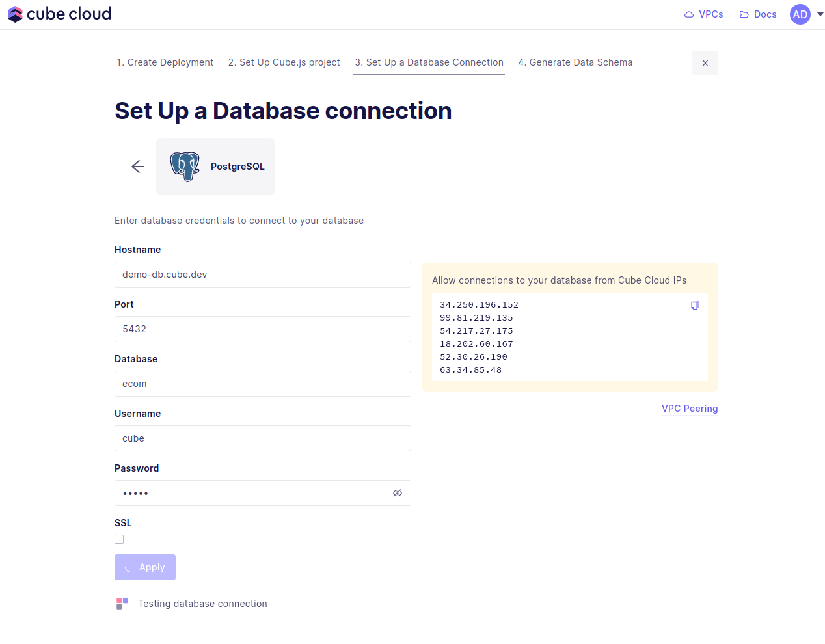Viewport: 825px width, 644px height.
Task: Focus the Port input field
Action: 262,329
